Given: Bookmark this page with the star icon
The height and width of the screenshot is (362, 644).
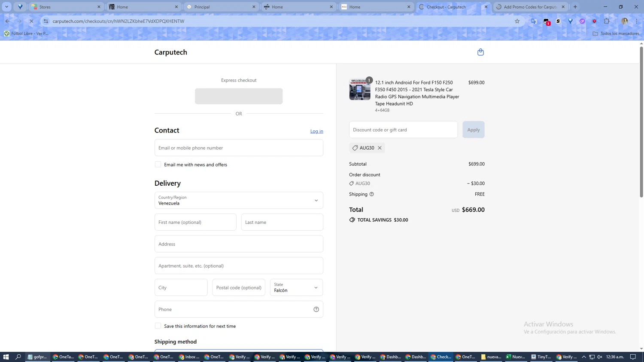Looking at the screenshot, I should click(517, 21).
